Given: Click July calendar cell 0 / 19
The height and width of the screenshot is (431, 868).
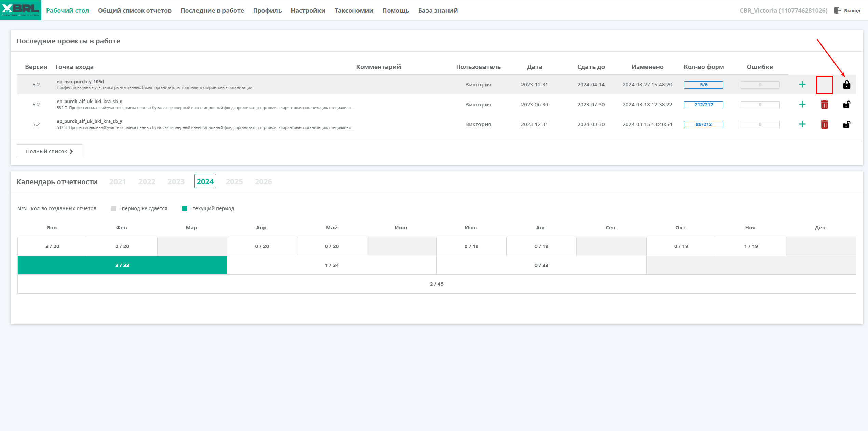Looking at the screenshot, I should point(472,246).
